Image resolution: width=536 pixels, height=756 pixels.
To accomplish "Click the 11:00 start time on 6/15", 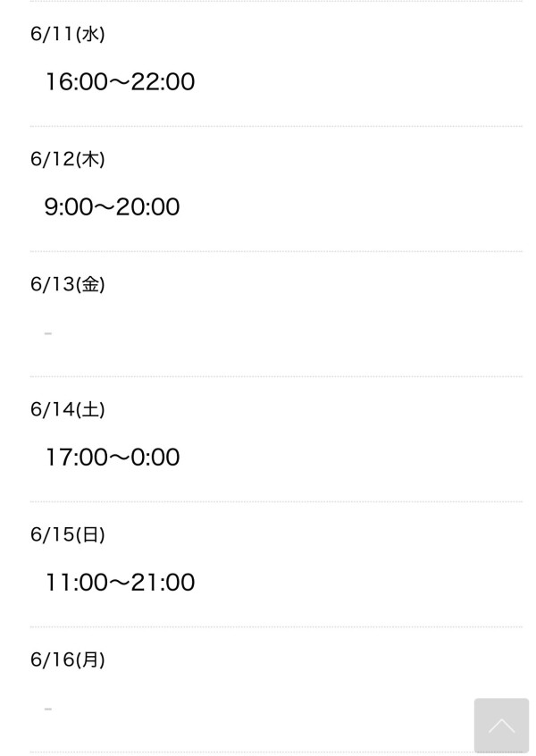I will point(77,582).
